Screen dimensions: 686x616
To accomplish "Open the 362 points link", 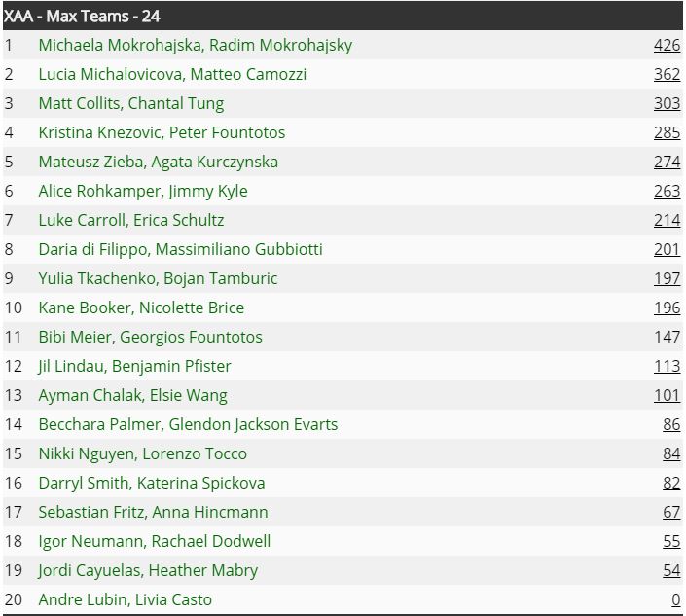I will (x=667, y=74).
